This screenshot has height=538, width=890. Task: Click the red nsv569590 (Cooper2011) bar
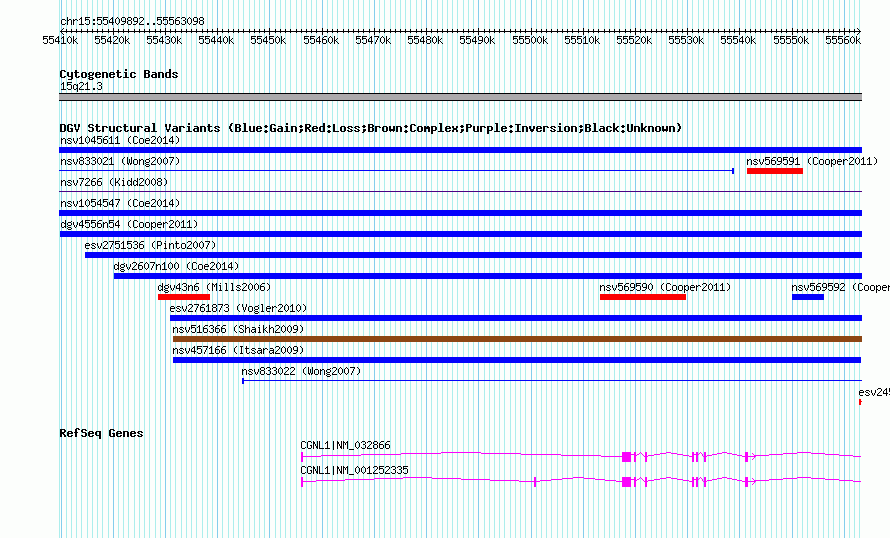642,297
